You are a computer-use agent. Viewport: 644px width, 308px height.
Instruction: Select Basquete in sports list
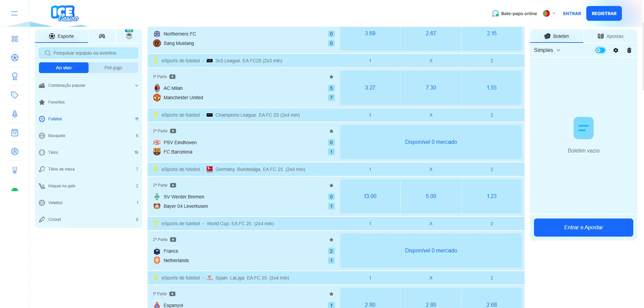[89, 136]
